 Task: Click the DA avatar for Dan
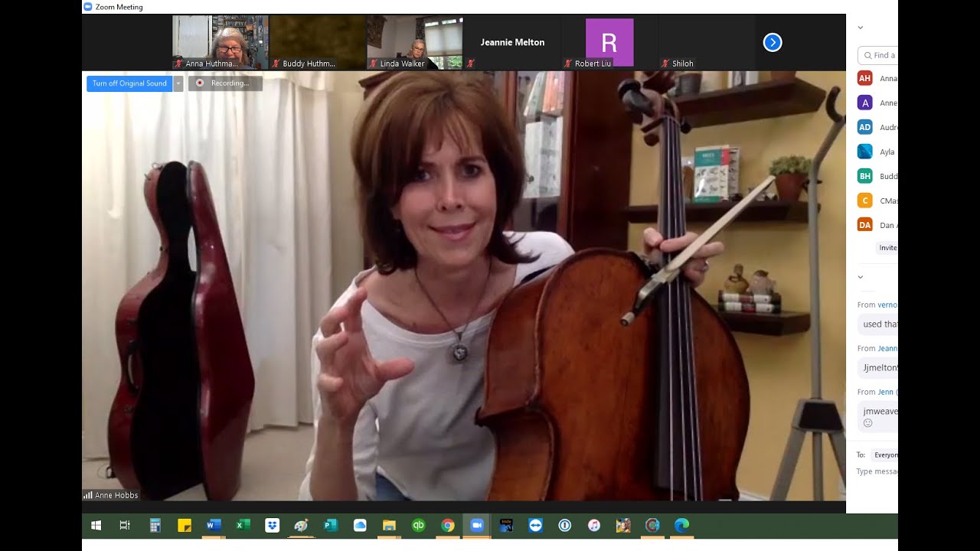pyautogui.click(x=865, y=225)
